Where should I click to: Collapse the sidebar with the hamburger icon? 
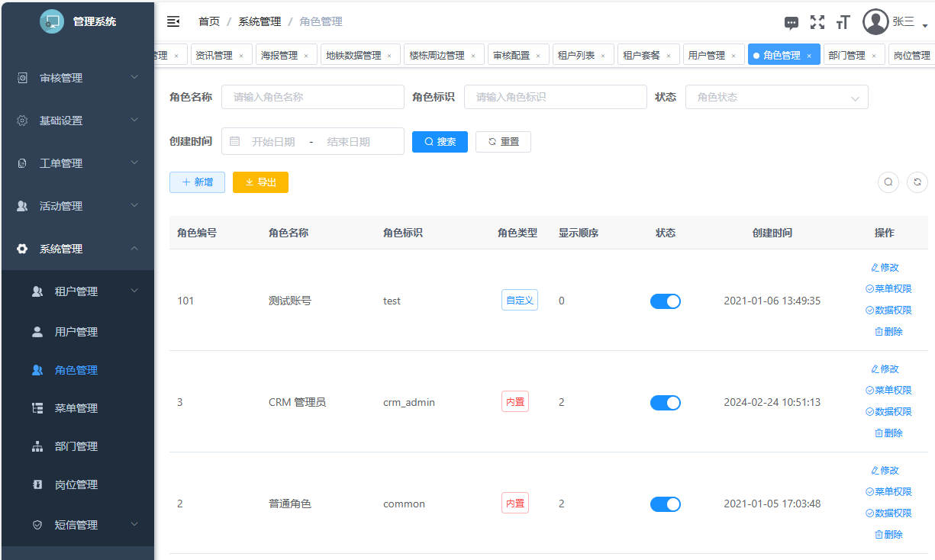173,21
